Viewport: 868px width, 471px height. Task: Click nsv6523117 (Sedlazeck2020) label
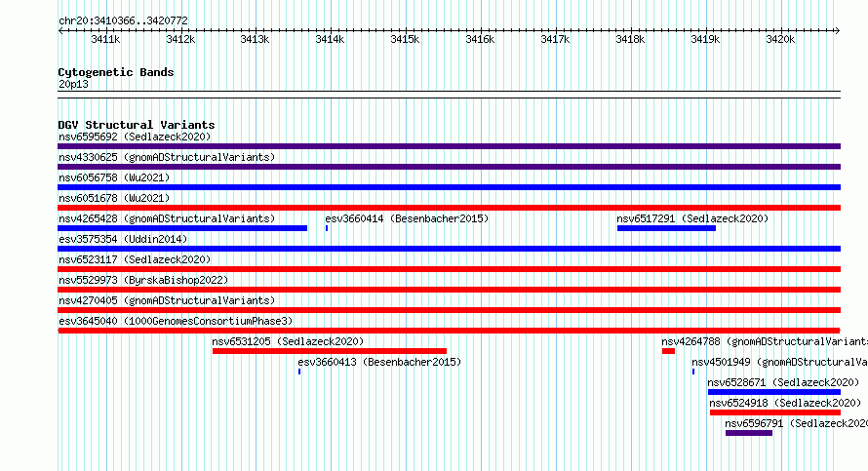tap(135, 259)
